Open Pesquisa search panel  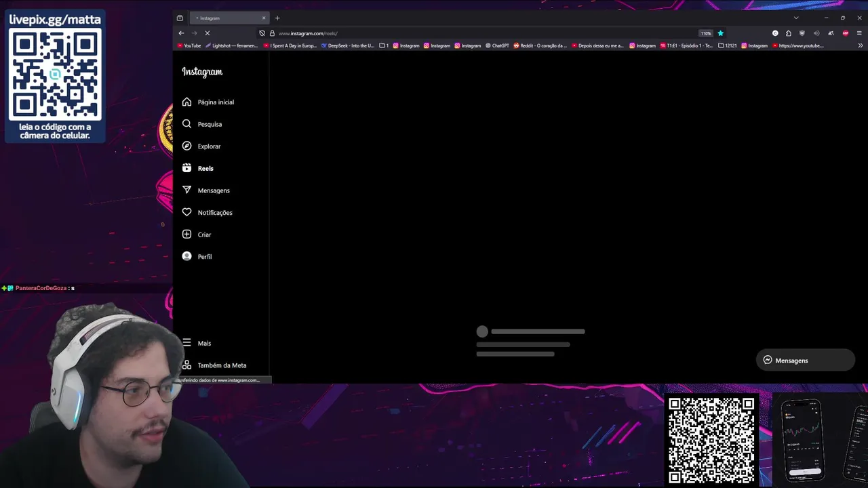202,124
